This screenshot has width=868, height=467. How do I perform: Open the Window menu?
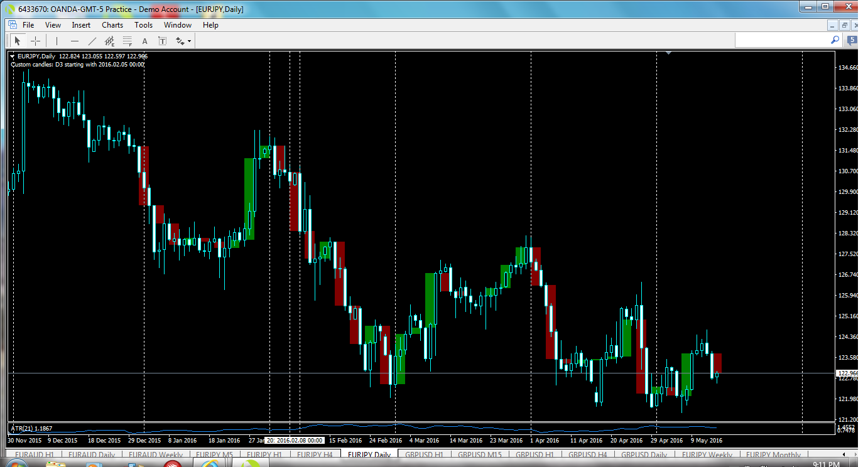pos(178,25)
